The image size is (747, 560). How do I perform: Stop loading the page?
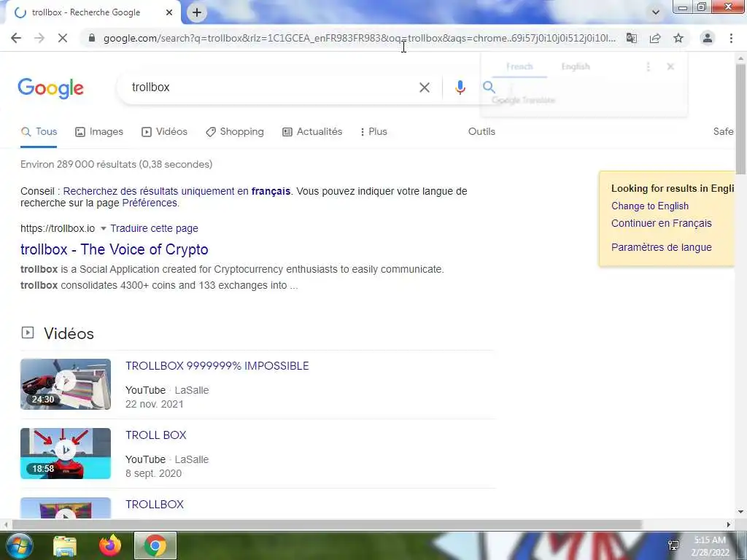(x=63, y=38)
